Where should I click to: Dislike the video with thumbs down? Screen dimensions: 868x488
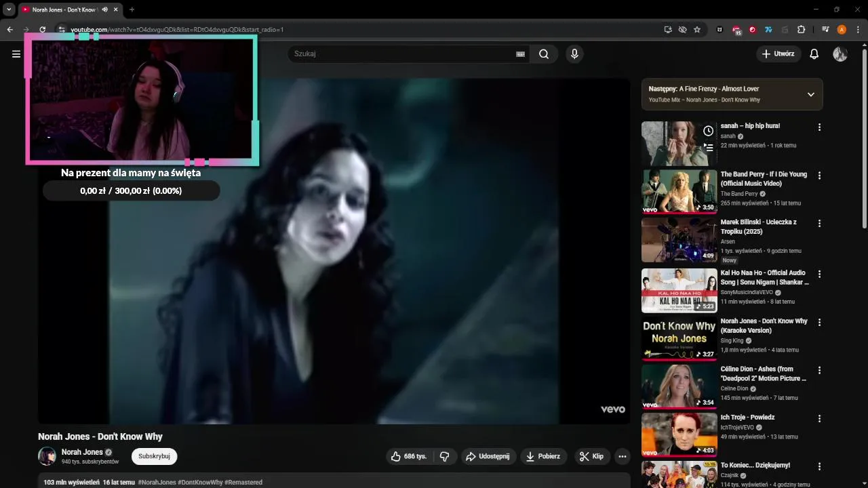(x=445, y=457)
